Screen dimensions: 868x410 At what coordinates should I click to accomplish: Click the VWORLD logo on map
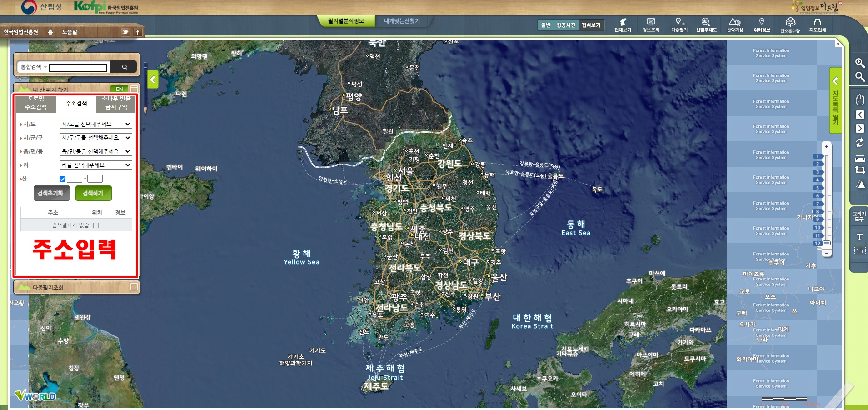pos(35,395)
